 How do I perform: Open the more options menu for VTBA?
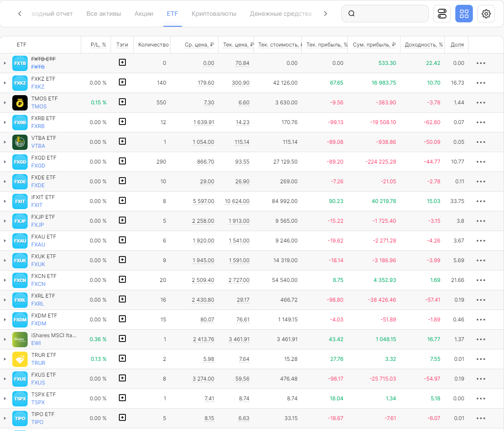(481, 142)
